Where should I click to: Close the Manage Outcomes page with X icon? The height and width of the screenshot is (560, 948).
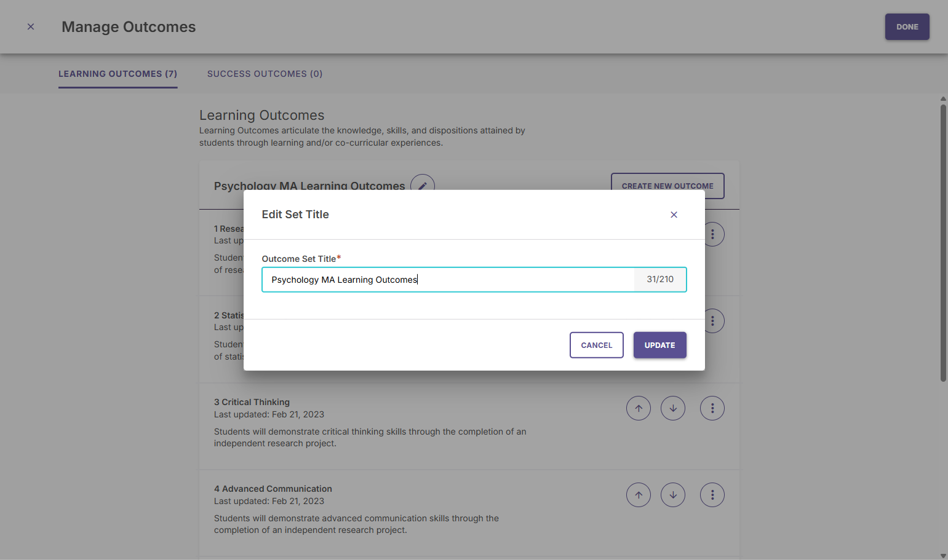point(31,26)
